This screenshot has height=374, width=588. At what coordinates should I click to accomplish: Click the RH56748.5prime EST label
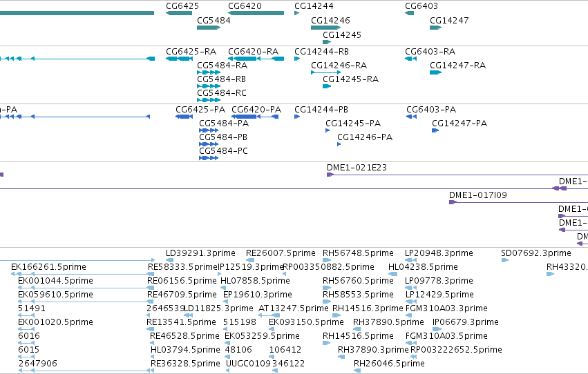coord(358,253)
